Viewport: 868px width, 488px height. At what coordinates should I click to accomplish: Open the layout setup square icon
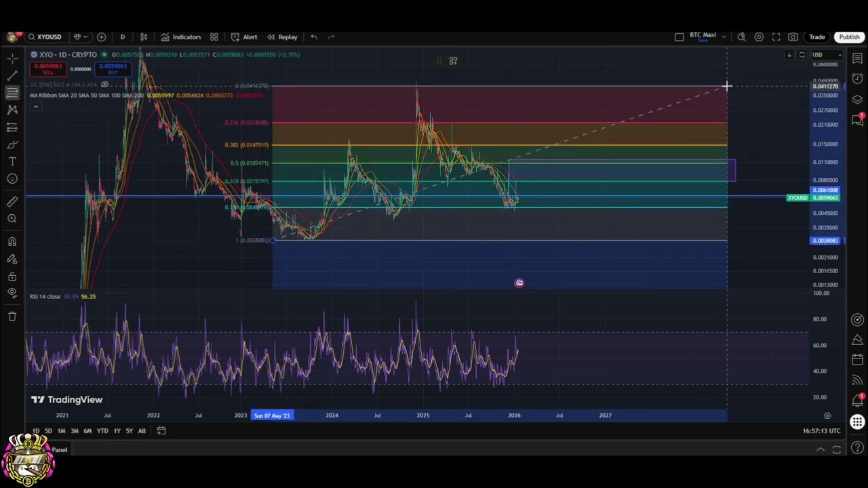point(679,37)
